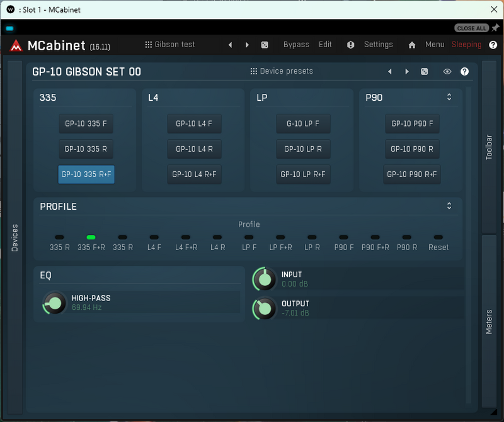Click the W app icon in title bar
Viewport: 504px width, 422px height.
point(10,9)
